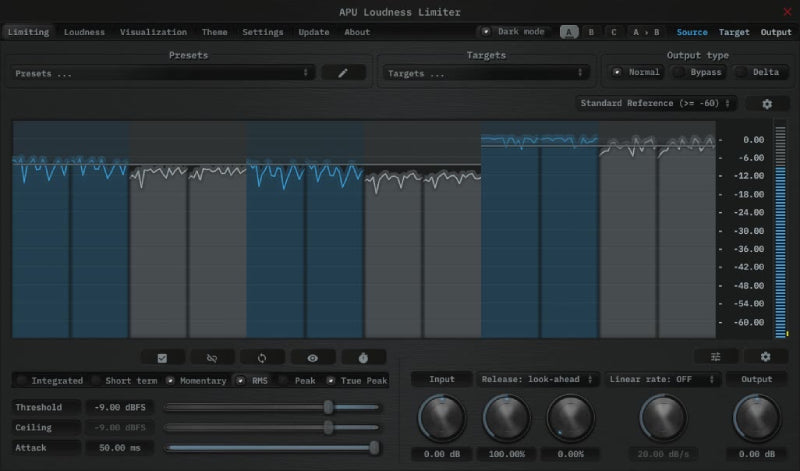Click the Output 0.00 dB value field
Screen dimensions: 800x471
tap(757, 454)
